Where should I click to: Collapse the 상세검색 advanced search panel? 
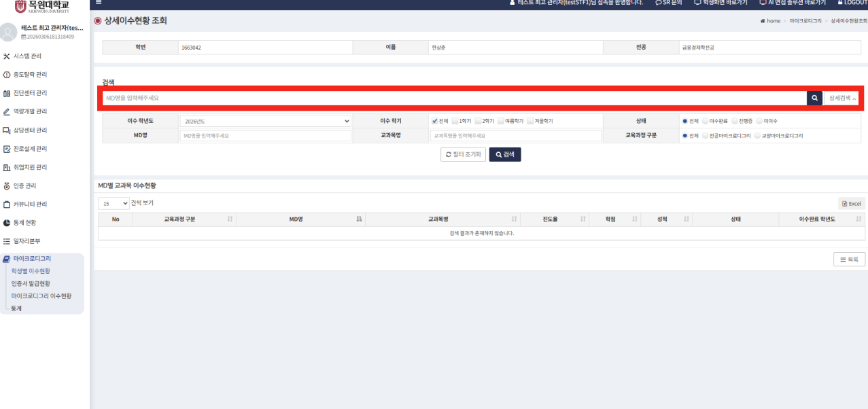pyautogui.click(x=841, y=98)
